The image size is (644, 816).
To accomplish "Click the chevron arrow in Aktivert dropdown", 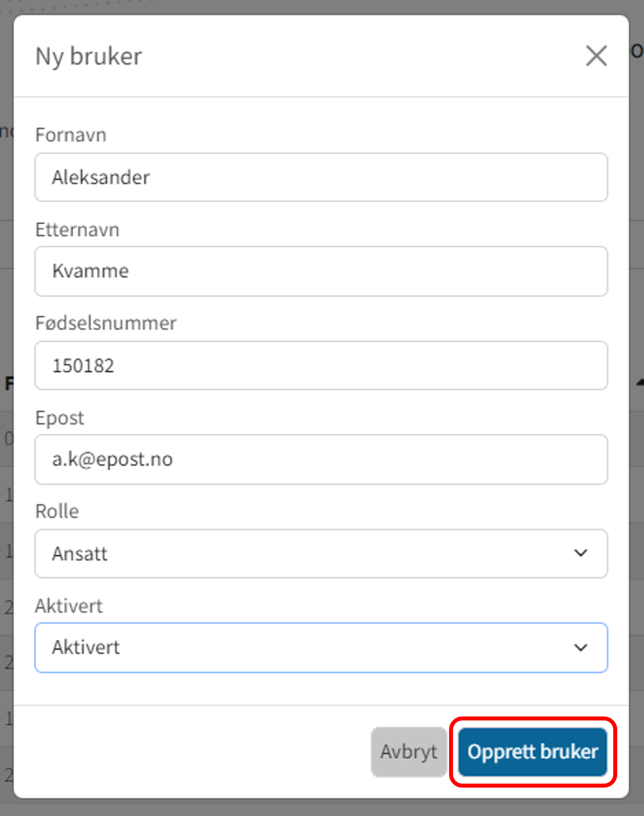I will pyautogui.click(x=580, y=648).
